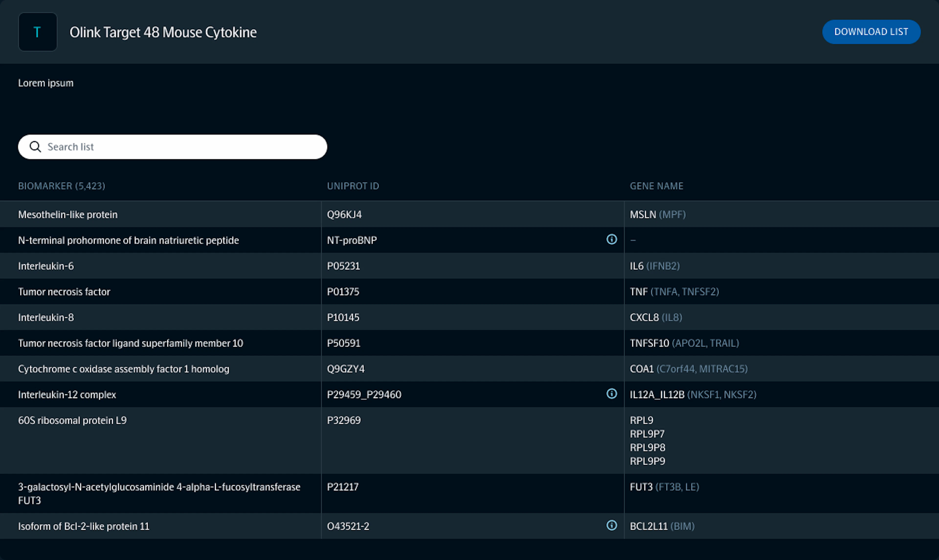Click gene name IL12A_IL12B (NKSF1, NKSF2)
Image resolution: width=939 pixels, height=560 pixels.
(x=693, y=395)
